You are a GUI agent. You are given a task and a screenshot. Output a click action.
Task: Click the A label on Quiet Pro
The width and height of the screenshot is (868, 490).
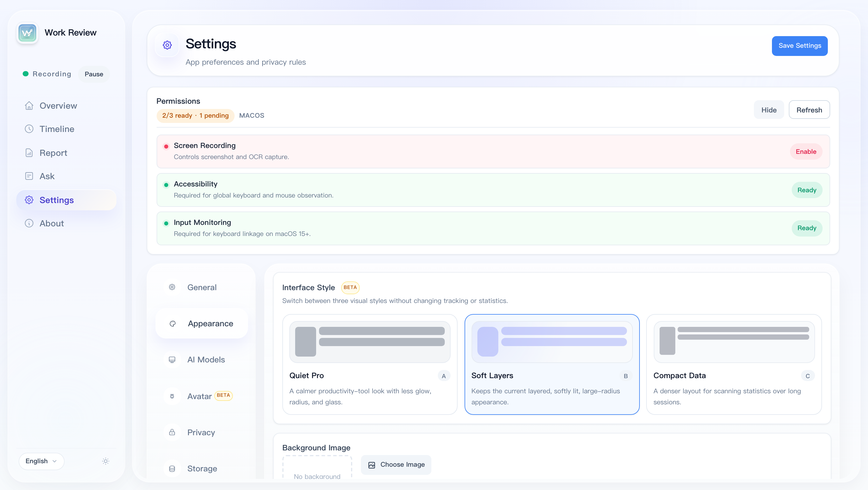click(x=444, y=376)
